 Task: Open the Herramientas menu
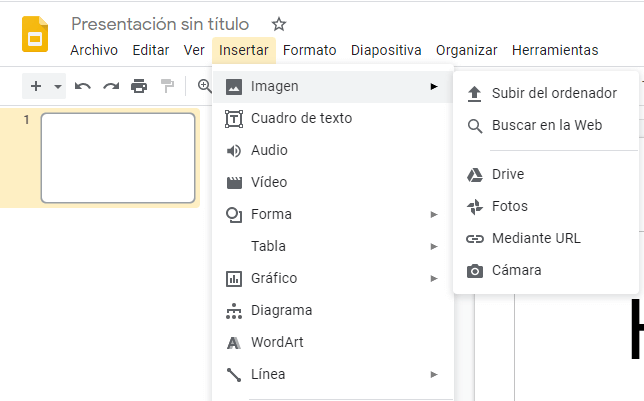[555, 50]
